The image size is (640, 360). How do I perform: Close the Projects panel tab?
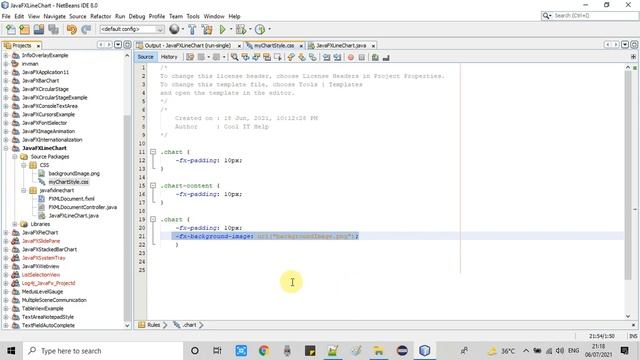tap(38, 46)
